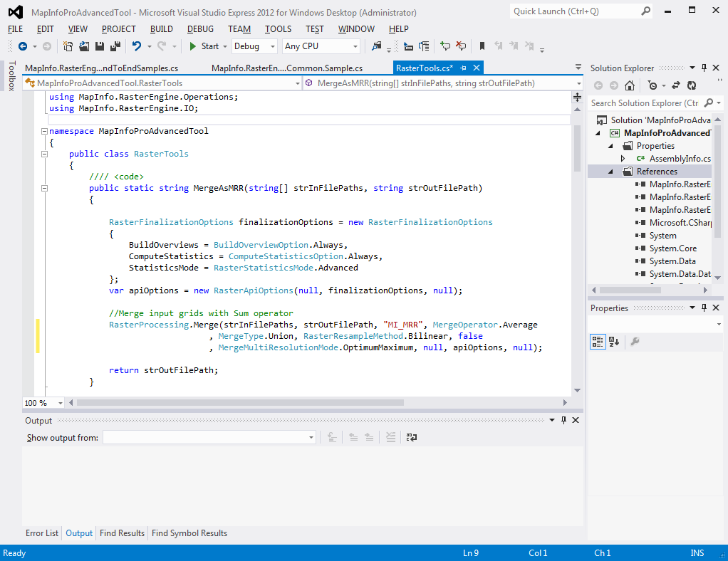The image size is (728, 561).
Task: Click the Open File toolbar icon
Action: click(83, 46)
